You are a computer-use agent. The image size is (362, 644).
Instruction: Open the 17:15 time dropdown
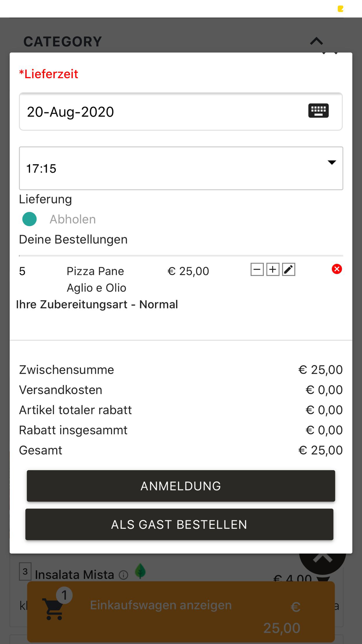tap(181, 168)
